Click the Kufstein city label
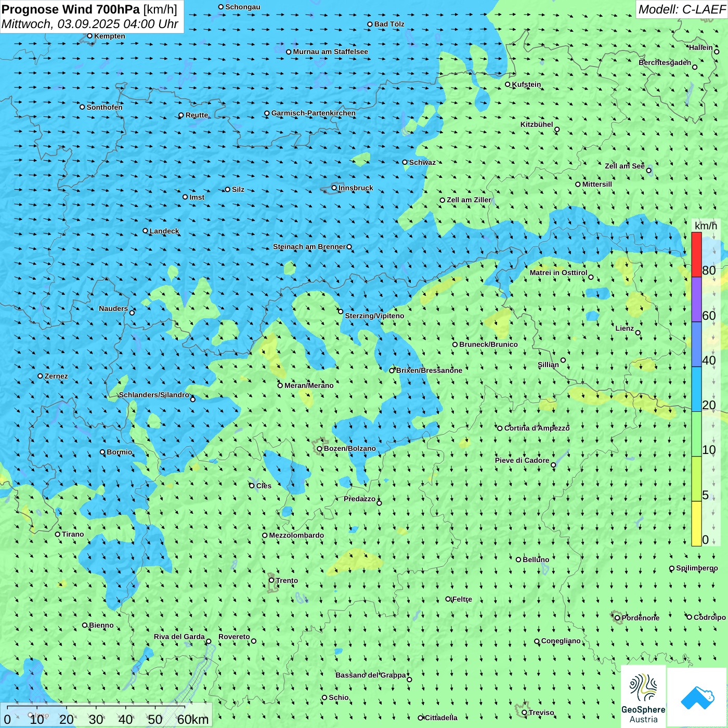 526,84
